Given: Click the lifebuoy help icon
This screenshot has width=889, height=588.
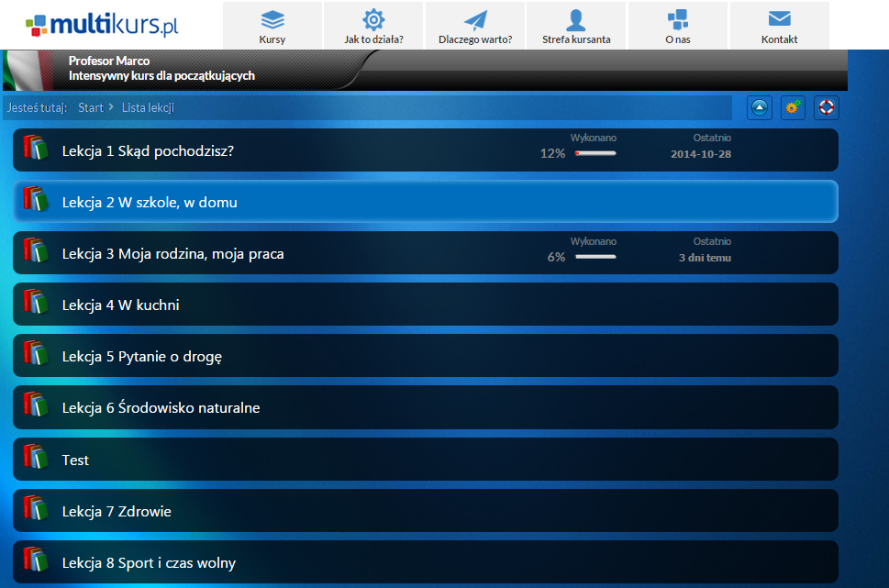Looking at the screenshot, I should pos(826,107).
